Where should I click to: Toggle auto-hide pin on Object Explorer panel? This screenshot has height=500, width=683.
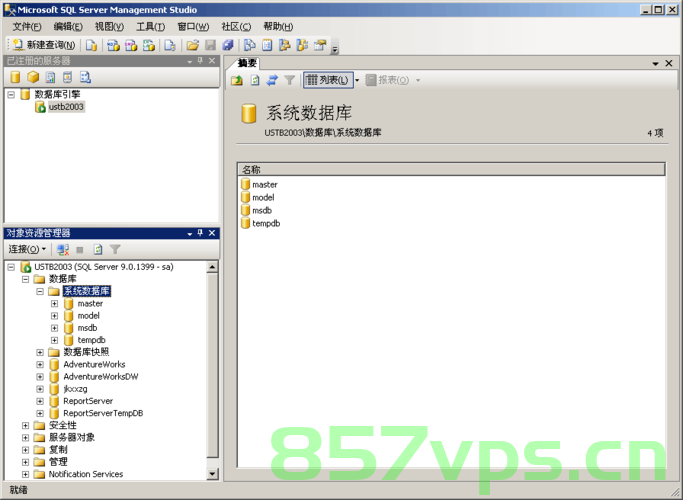[x=200, y=233]
